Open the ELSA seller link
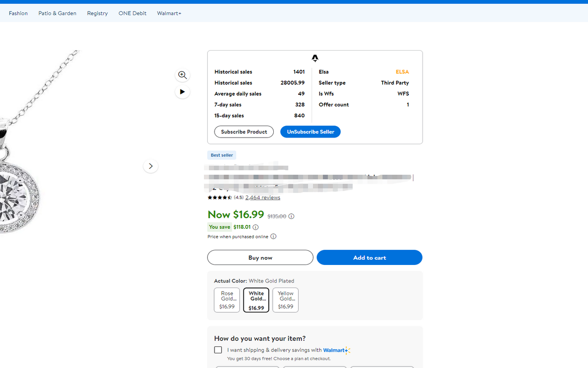Viewport: 588px width, 368px height. point(402,72)
